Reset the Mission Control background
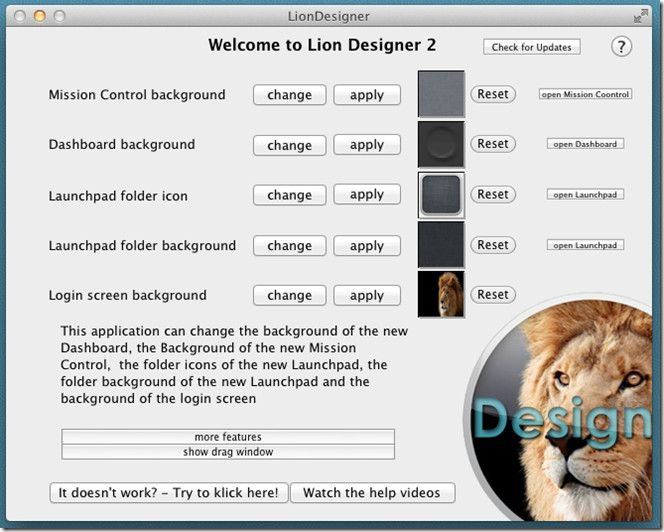This screenshot has width=664, height=532. (493, 94)
